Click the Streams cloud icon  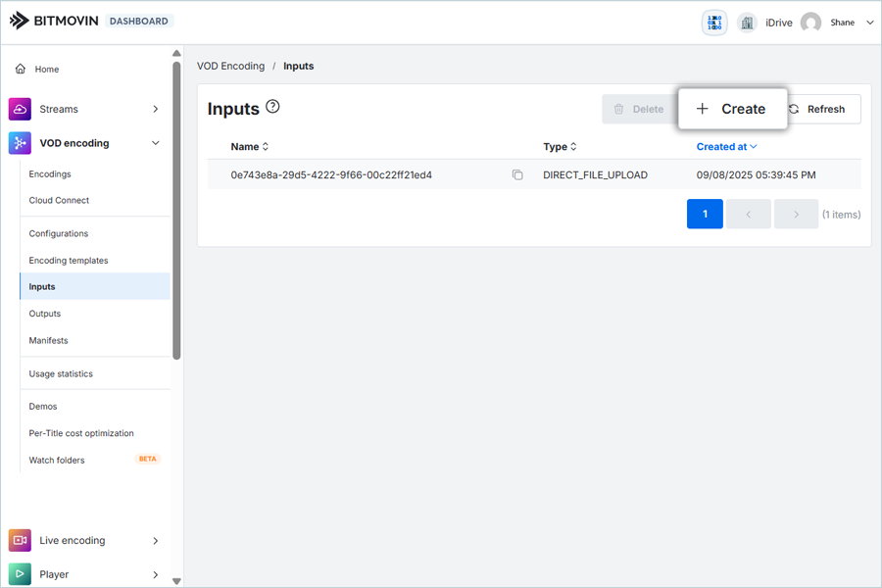[20, 109]
